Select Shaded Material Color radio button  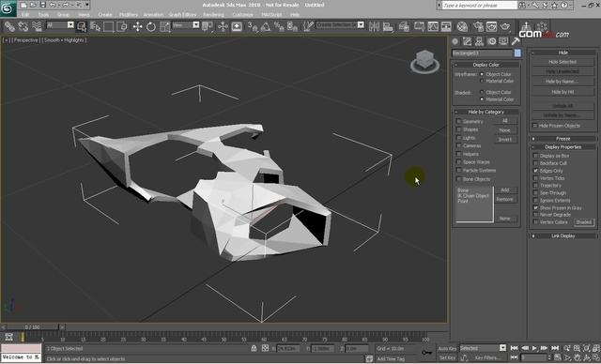(x=482, y=99)
